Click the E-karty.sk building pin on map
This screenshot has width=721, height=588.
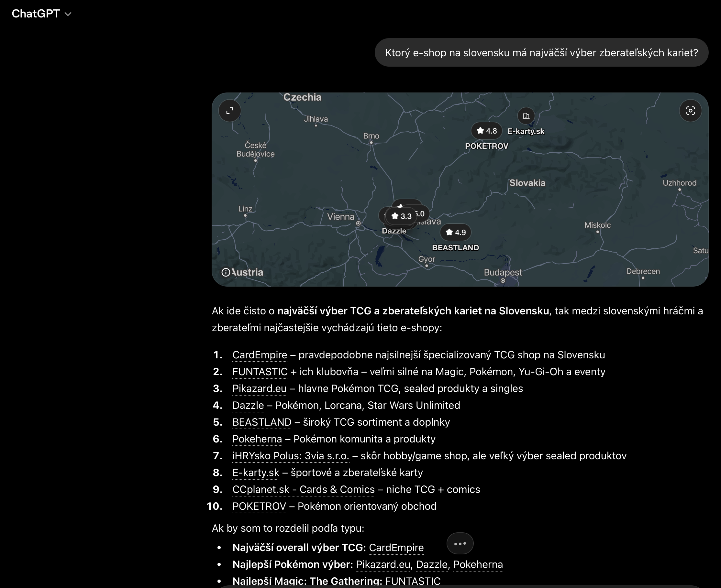point(526,116)
